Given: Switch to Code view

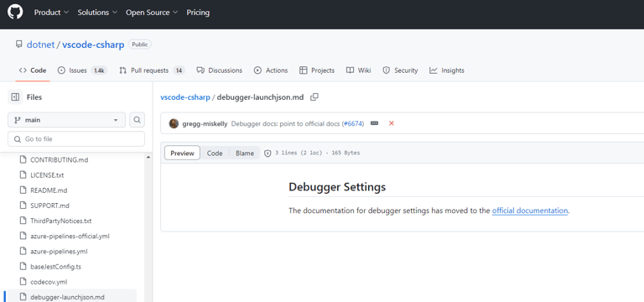Looking at the screenshot, I should point(215,154).
